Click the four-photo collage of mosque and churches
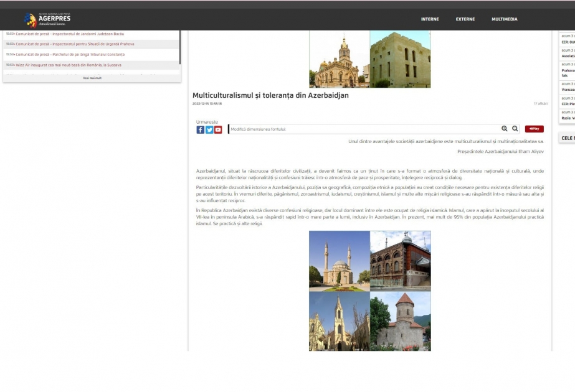 pos(370,291)
